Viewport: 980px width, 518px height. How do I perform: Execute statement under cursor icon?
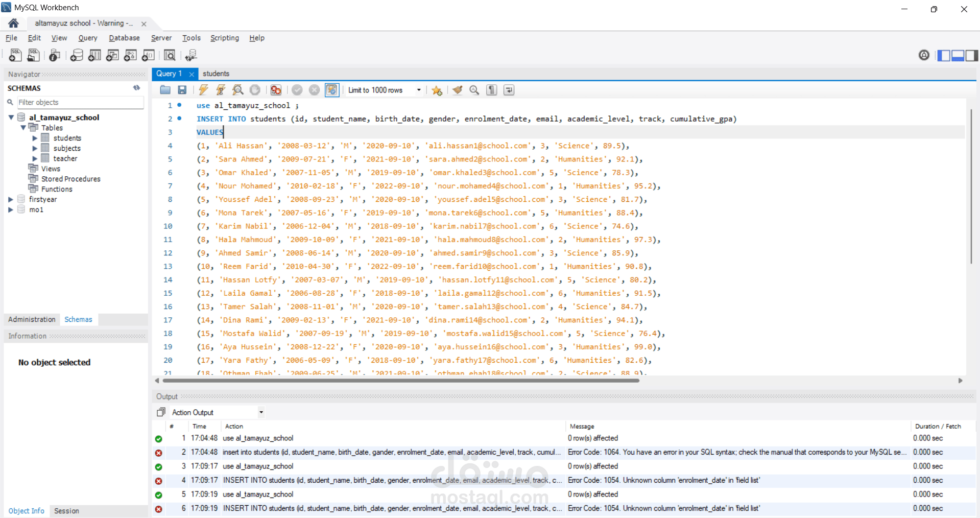point(221,90)
